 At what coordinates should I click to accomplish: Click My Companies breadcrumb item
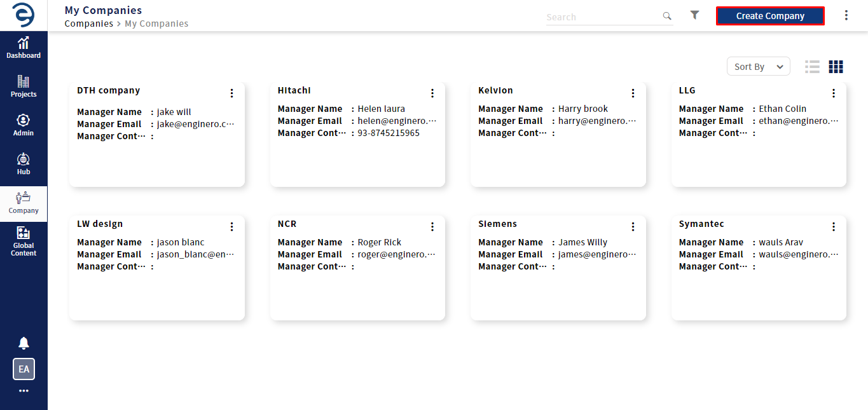click(156, 24)
